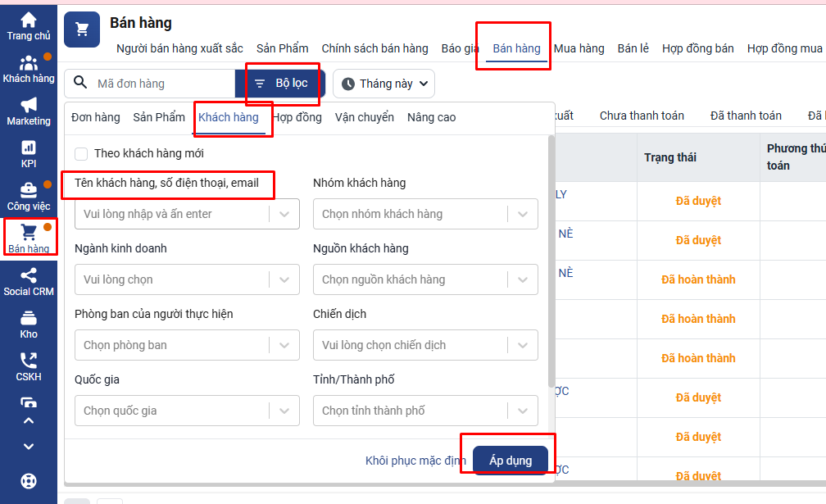
Task: Click the Bộ lọc filter button
Action: [280, 84]
